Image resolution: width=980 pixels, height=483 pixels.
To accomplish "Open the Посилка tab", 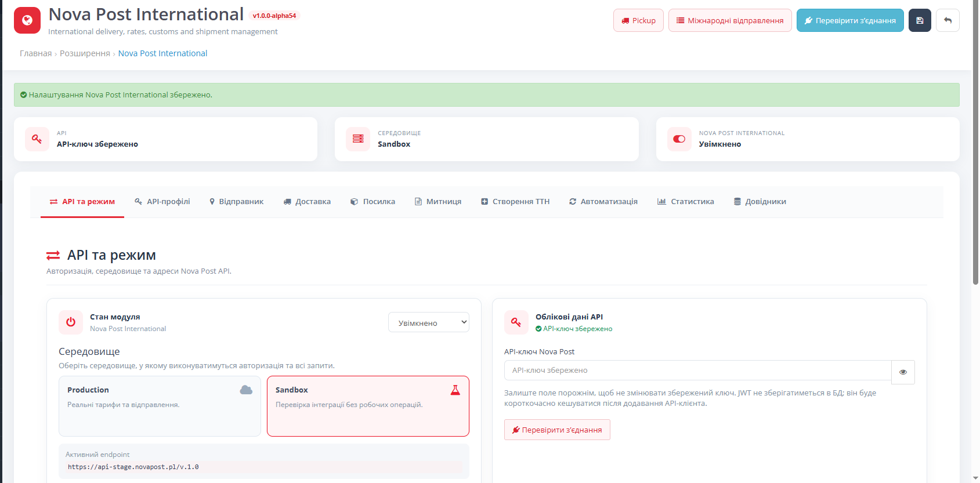I will [373, 202].
